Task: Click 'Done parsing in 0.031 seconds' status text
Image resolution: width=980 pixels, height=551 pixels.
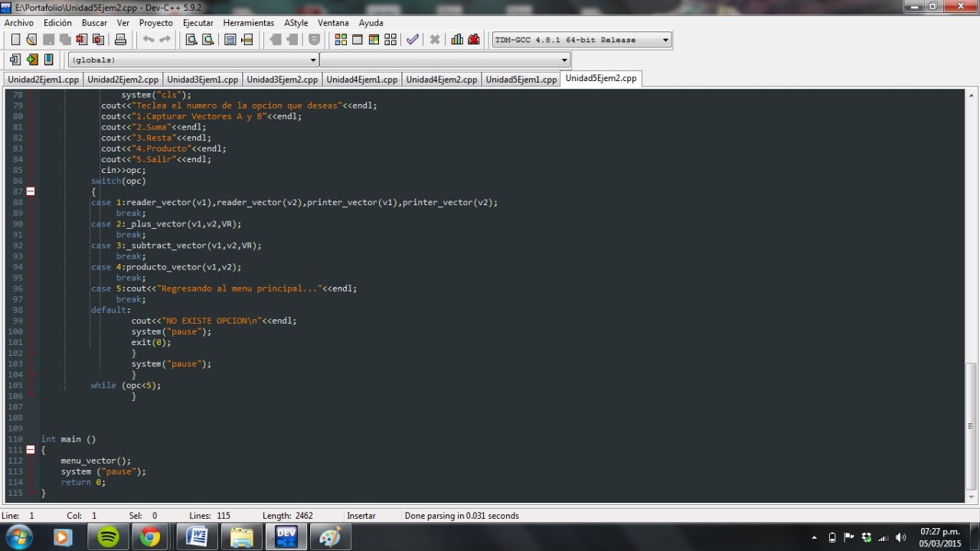Action: [x=462, y=516]
